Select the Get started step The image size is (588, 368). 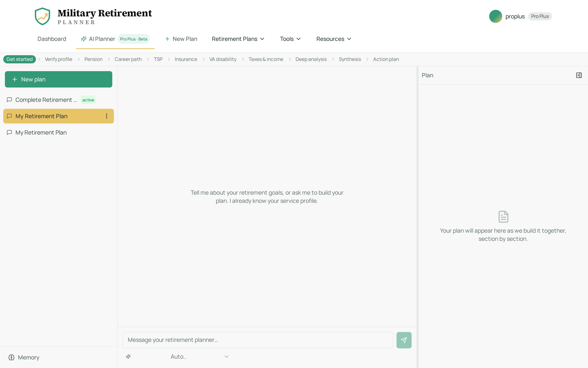[x=19, y=59]
